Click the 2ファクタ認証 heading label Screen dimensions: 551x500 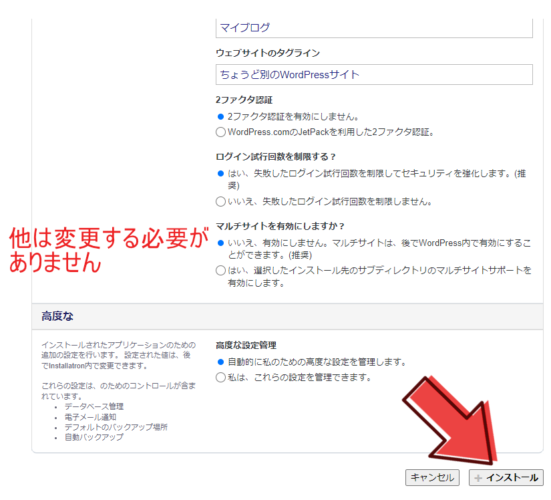[244, 100]
